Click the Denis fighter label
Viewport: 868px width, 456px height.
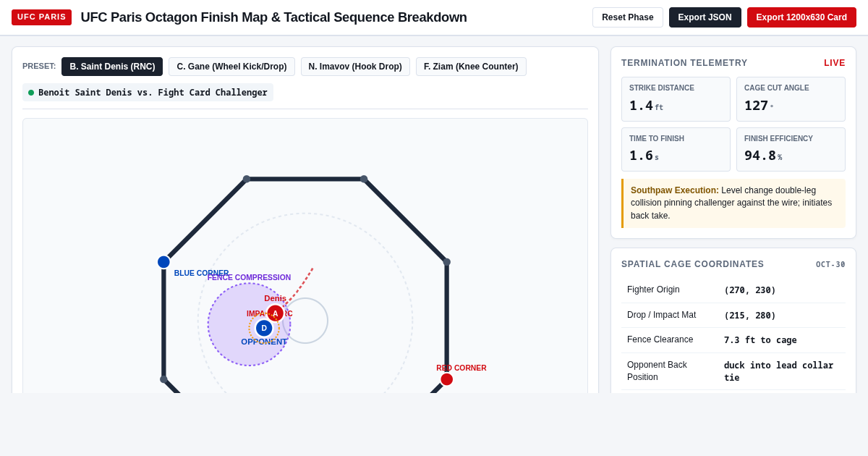[275, 298]
